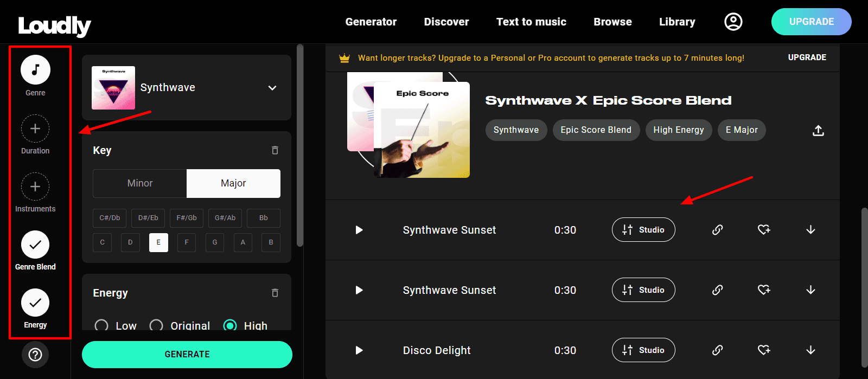Download the second Synthwave Sunset track
This screenshot has width=868, height=379.
[x=810, y=290]
